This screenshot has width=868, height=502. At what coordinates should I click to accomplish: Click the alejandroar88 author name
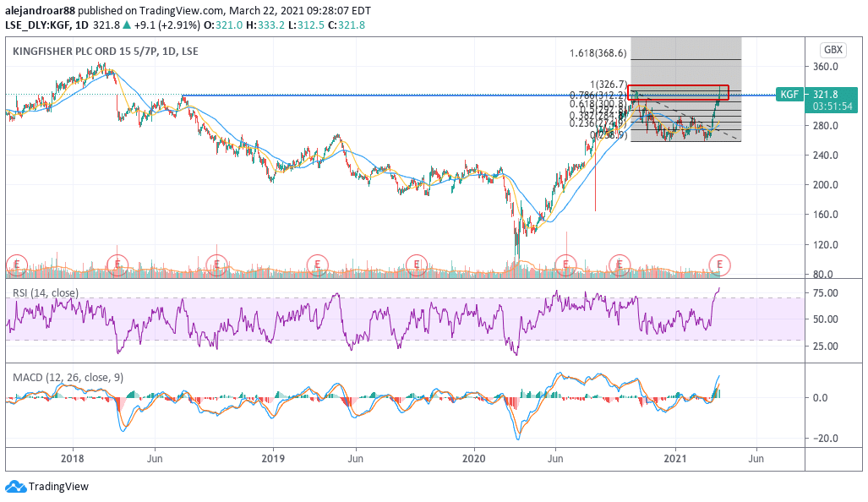pos(40,10)
